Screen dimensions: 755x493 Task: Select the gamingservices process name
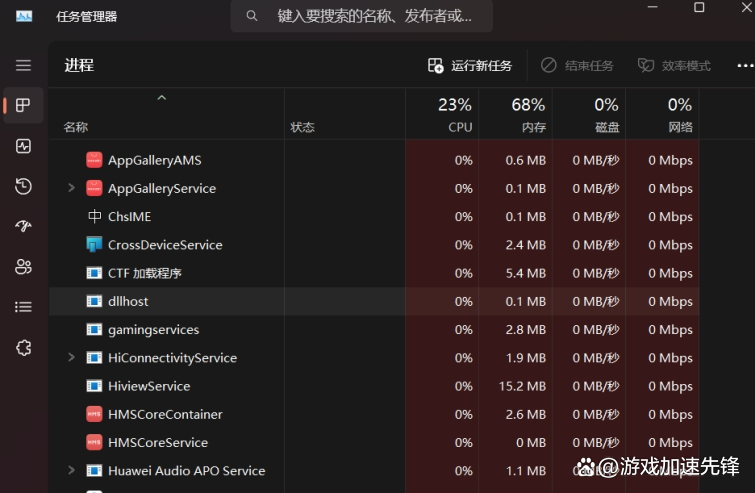pyautogui.click(x=154, y=330)
